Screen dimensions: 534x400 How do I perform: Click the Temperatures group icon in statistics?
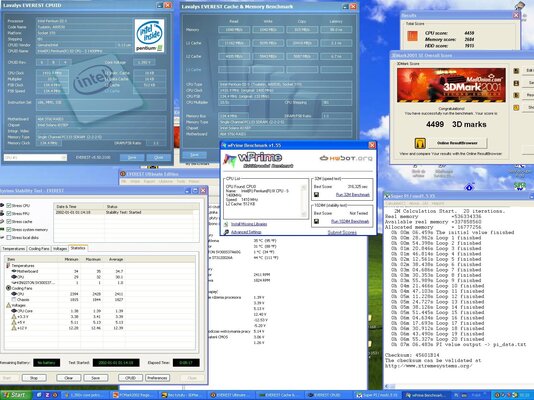tap(8, 265)
